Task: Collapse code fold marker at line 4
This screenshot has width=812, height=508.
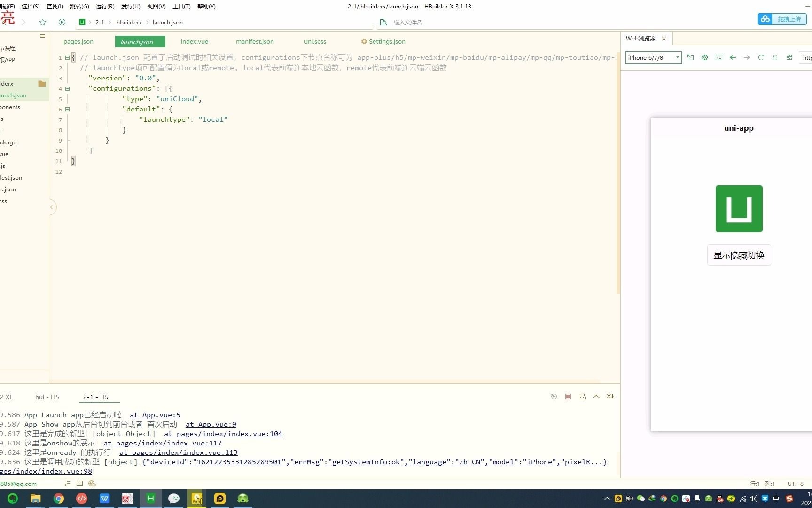Action: click(67, 88)
